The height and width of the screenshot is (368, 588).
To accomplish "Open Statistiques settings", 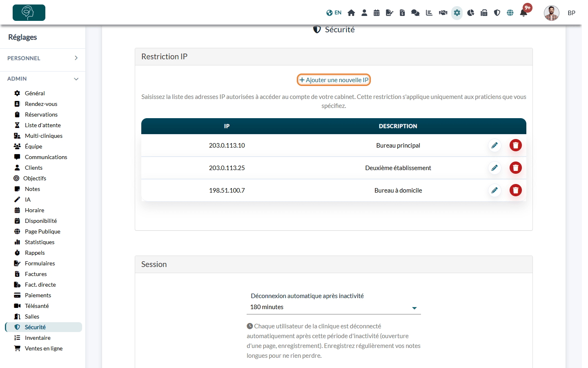I will [x=40, y=242].
